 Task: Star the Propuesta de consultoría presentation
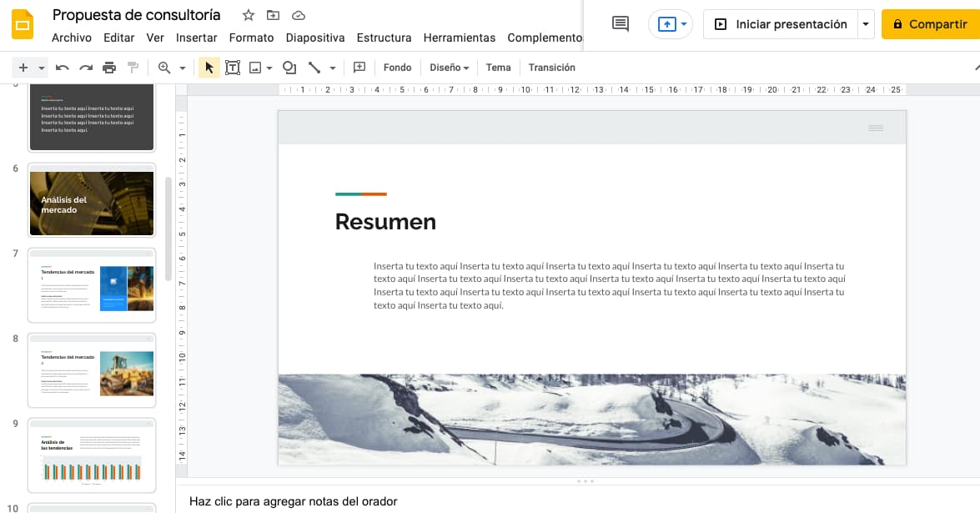[x=247, y=14]
